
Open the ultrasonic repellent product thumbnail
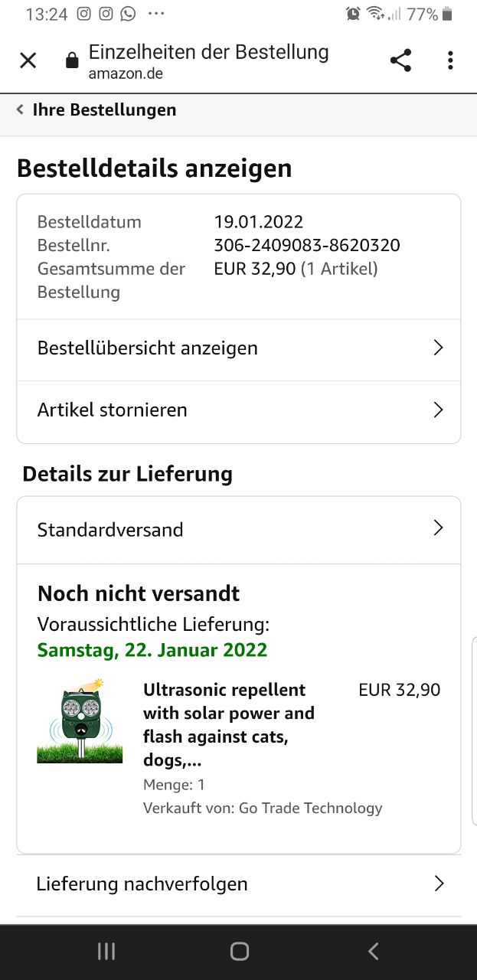coord(80,720)
